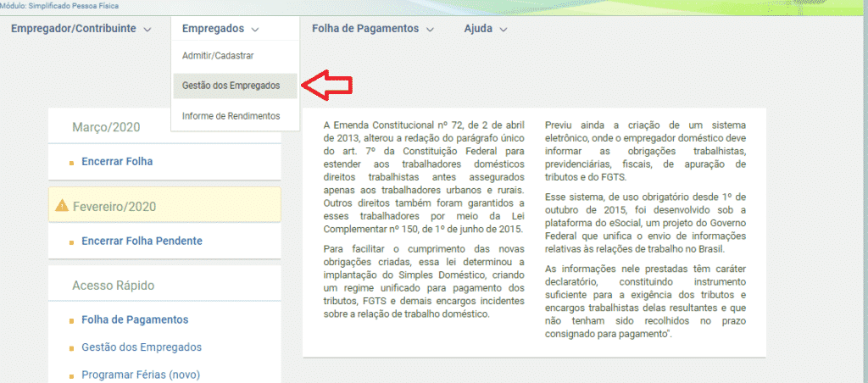Screen dimensions: 868x383
Task: Click the paragraph starting 'Esse sistema, de uso obrigatório'
Action: pyautogui.click(x=645, y=223)
